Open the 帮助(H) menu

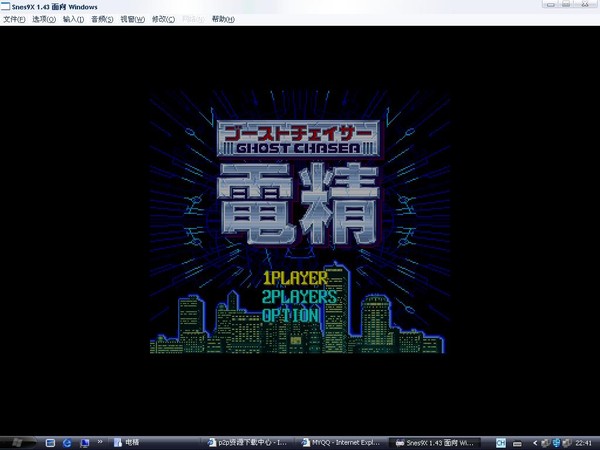coord(223,19)
